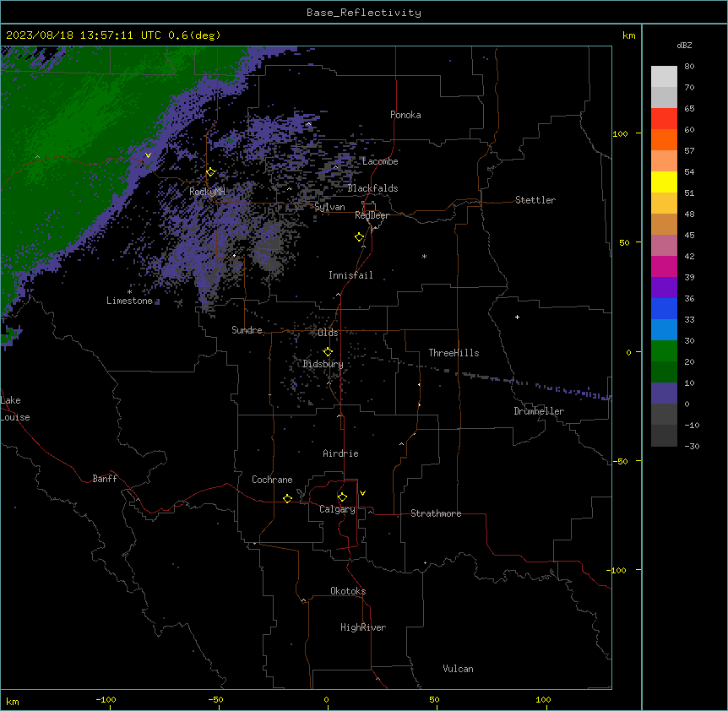728x711 pixels.
Task: Click the yellow diamond marker above Calgary label
Action: [x=342, y=497]
